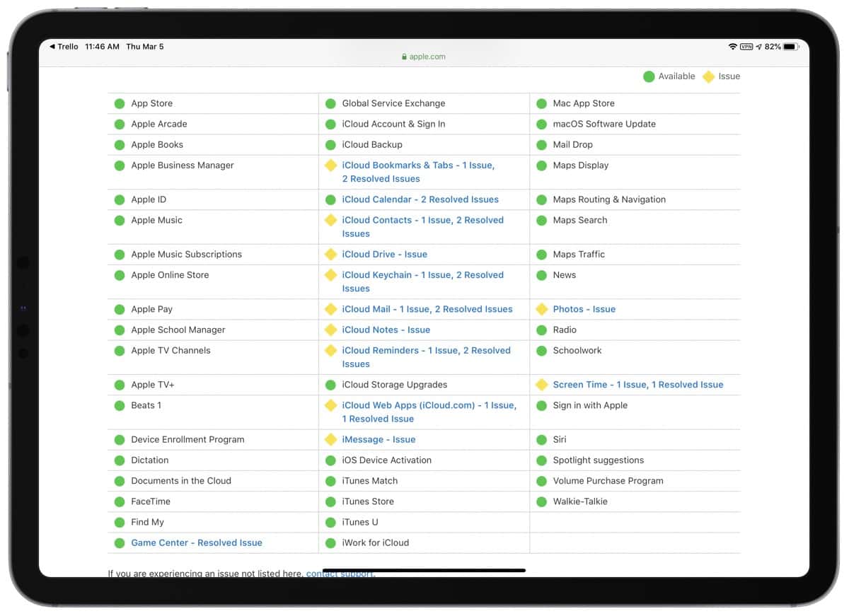Click yellow diamond beside Screen Time
The height and width of the screenshot is (616, 849).
click(x=541, y=385)
